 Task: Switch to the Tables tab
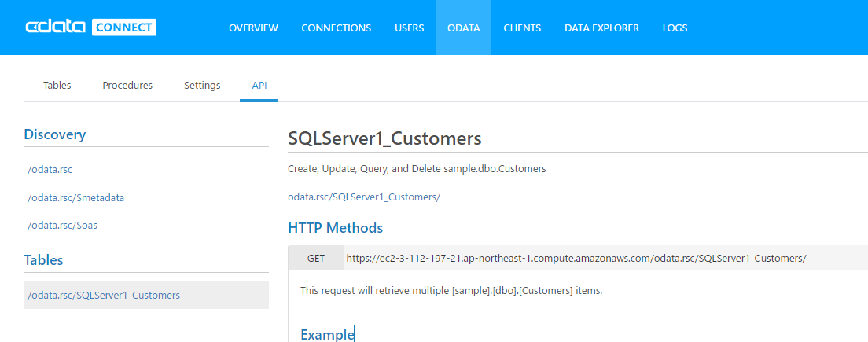point(57,85)
